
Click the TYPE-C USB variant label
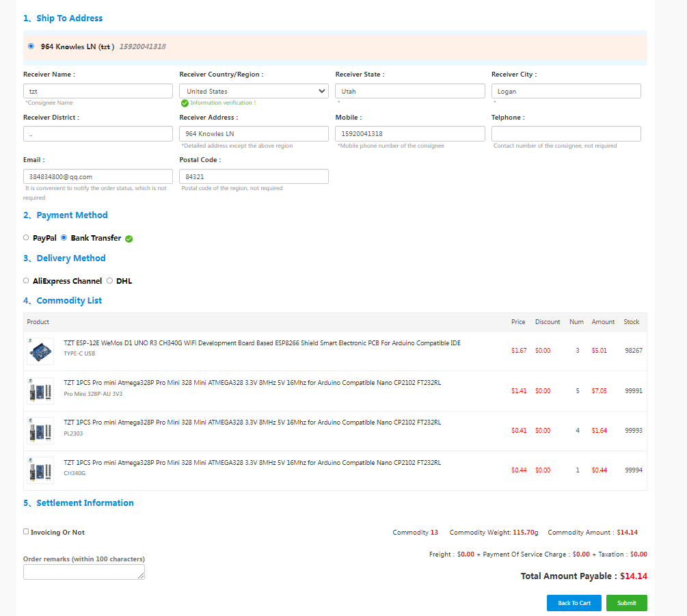79,353
